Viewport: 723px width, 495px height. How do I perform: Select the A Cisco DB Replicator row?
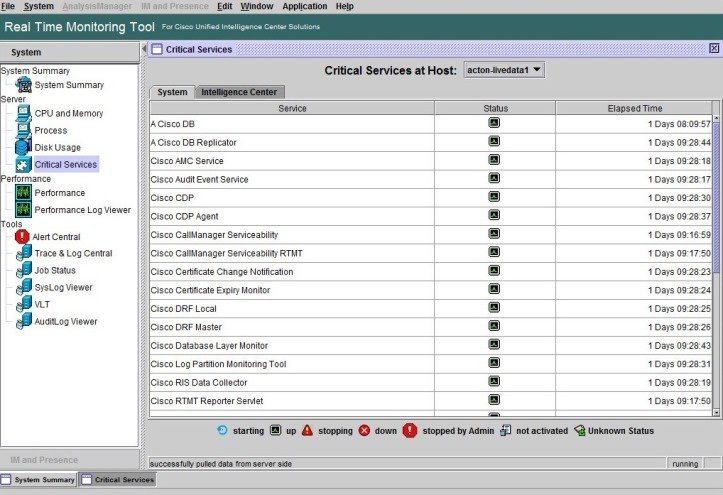pos(431,142)
